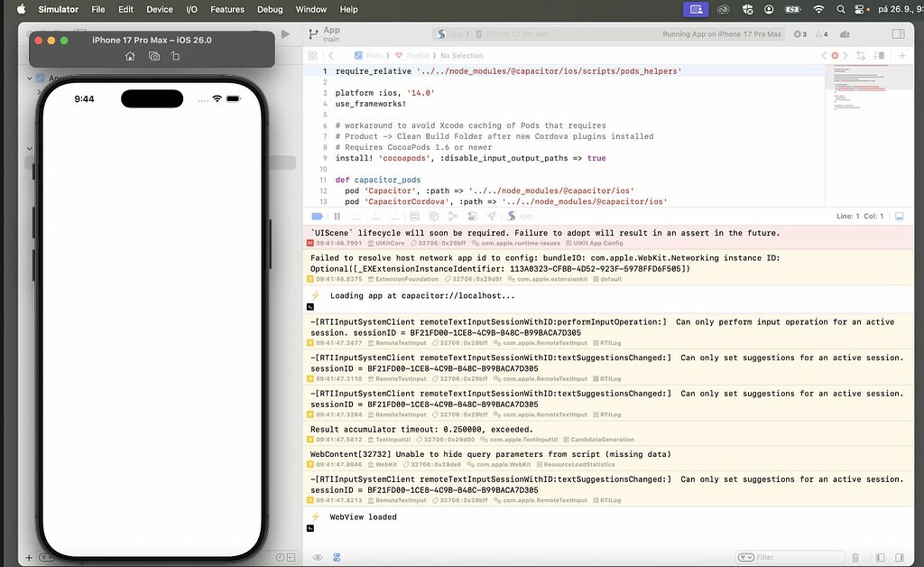Toggle console metadata with the eye icon
Viewport: 924px width, 567px height.
pos(316,557)
